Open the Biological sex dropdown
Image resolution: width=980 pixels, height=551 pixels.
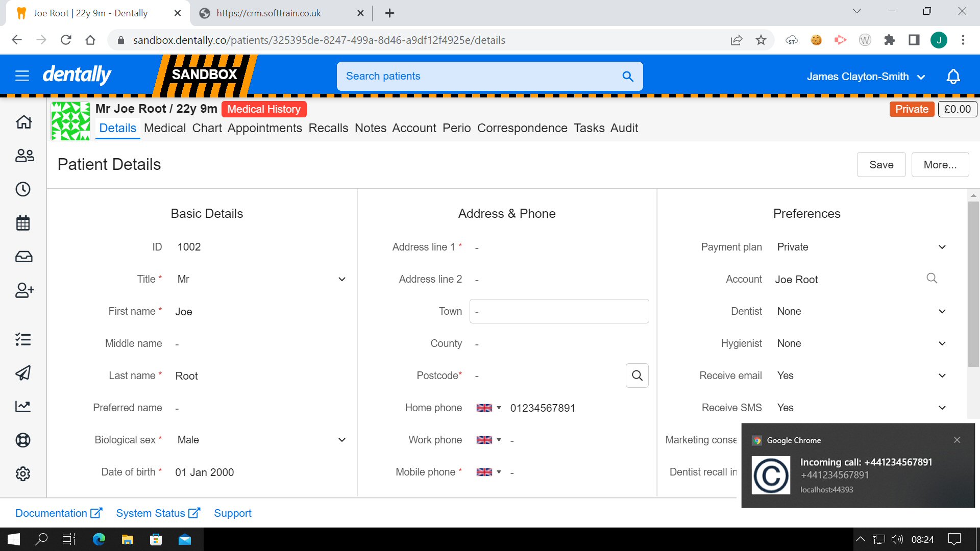[x=261, y=440]
